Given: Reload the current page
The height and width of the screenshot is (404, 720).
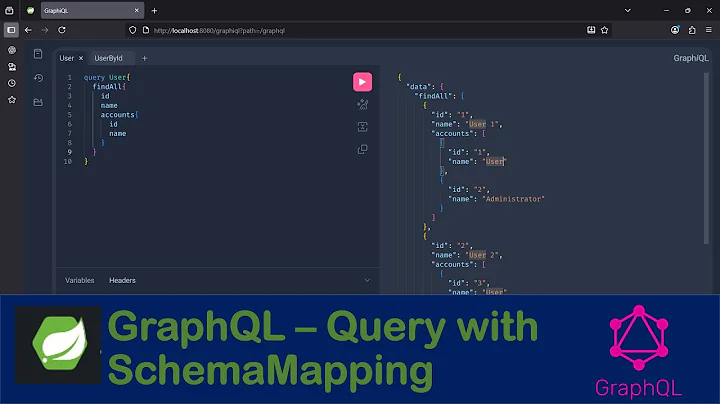Looking at the screenshot, I should click(x=62, y=30).
